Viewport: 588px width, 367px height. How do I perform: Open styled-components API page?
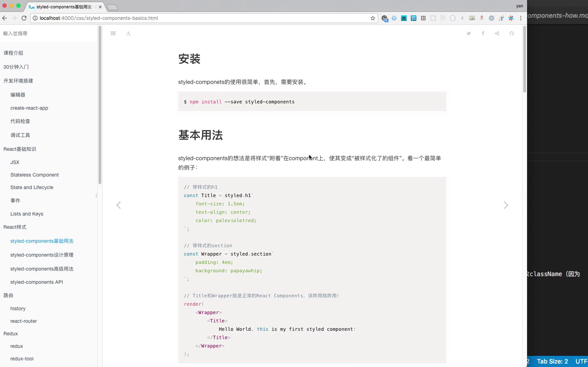[37, 282]
